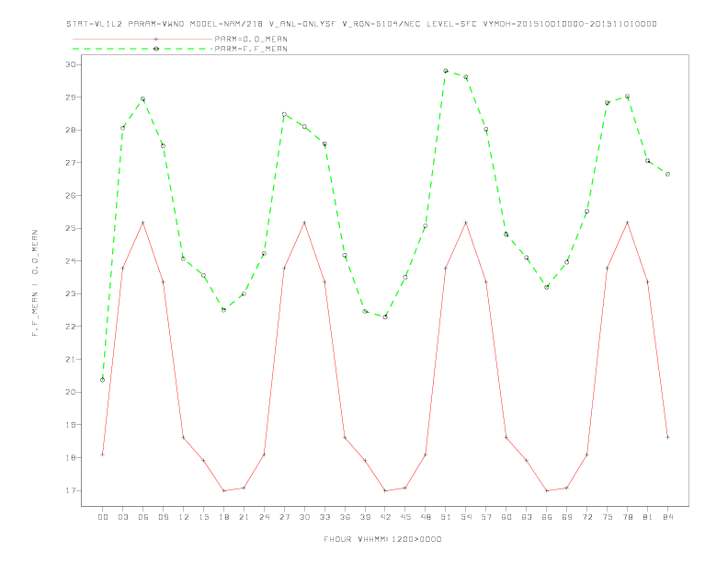Click x-axis tick label 42

[385, 517]
